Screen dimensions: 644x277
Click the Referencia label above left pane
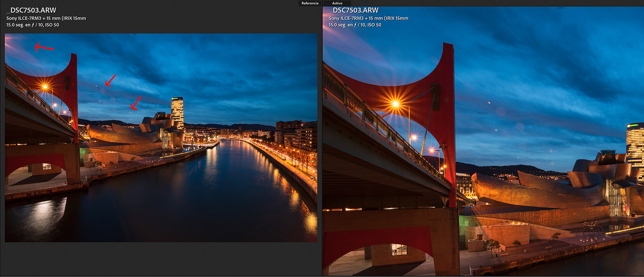click(x=310, y=3)
